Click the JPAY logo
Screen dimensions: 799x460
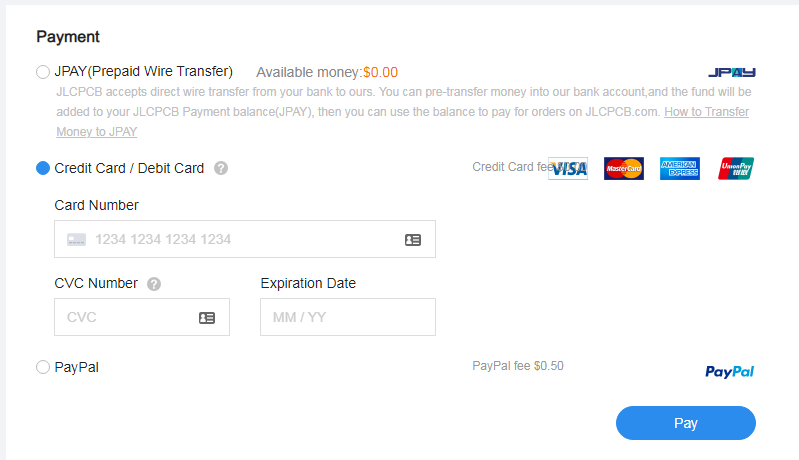coord(732,72)
